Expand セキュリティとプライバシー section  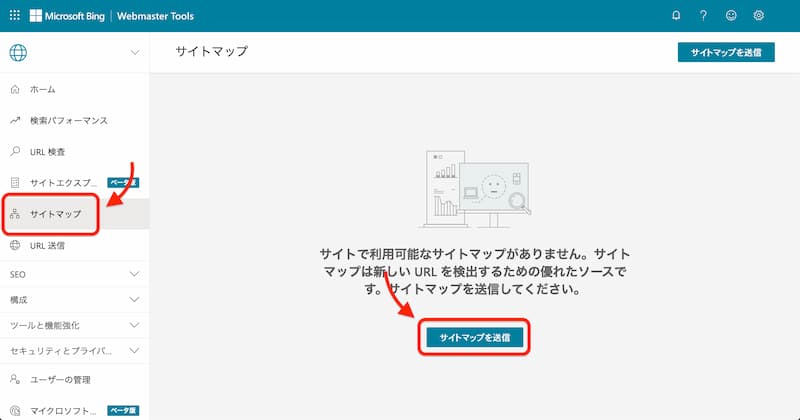[x=74, y=351]
